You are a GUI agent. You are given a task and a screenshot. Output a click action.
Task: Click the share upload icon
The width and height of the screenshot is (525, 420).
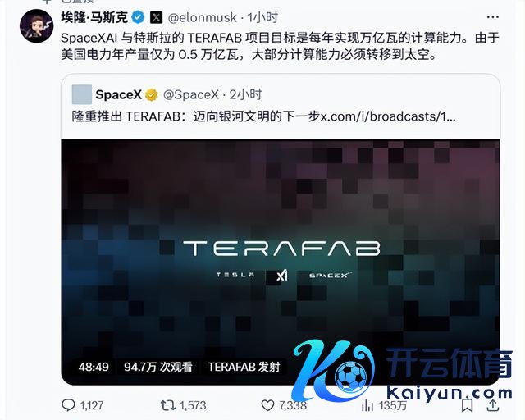click(492, 405)
